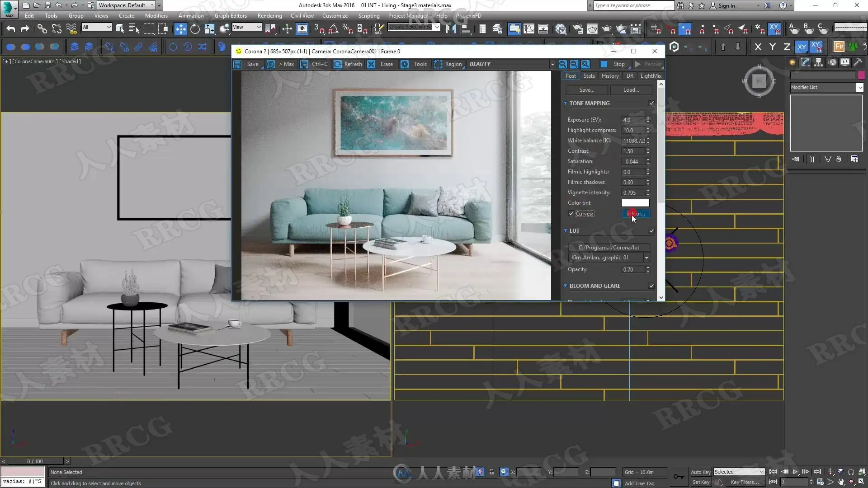Collapse the Bloom and Glare section

tap(566, 286)
